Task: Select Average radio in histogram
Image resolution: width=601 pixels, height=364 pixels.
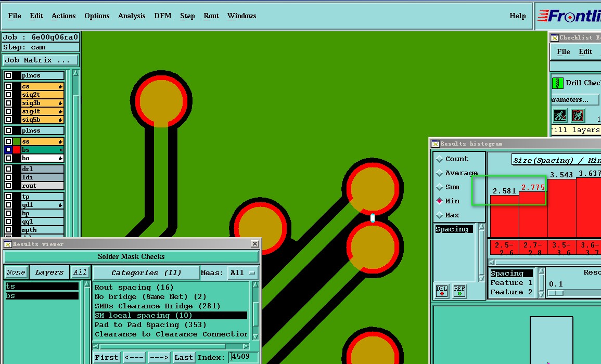Action: [x=440, y=173]
